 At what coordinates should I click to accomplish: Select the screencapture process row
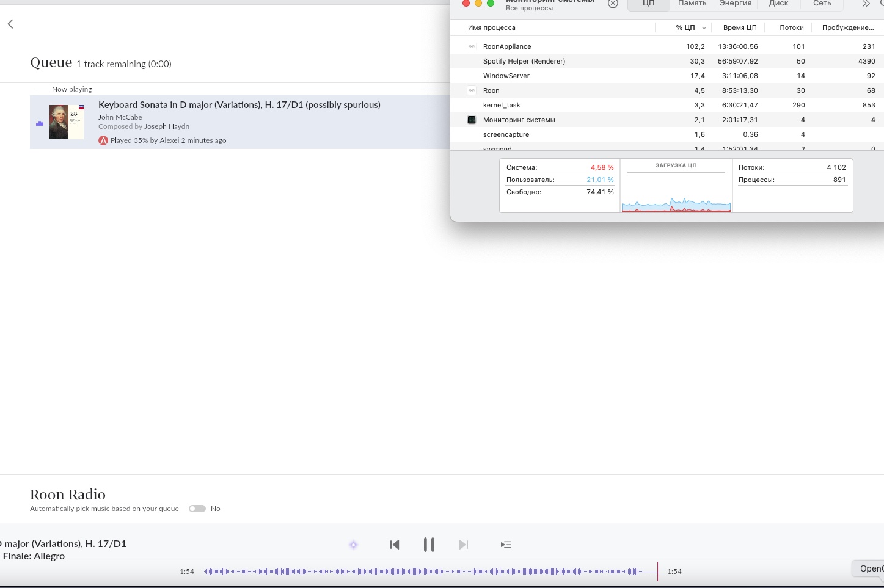pyautogui.click(x=667, y=134)
